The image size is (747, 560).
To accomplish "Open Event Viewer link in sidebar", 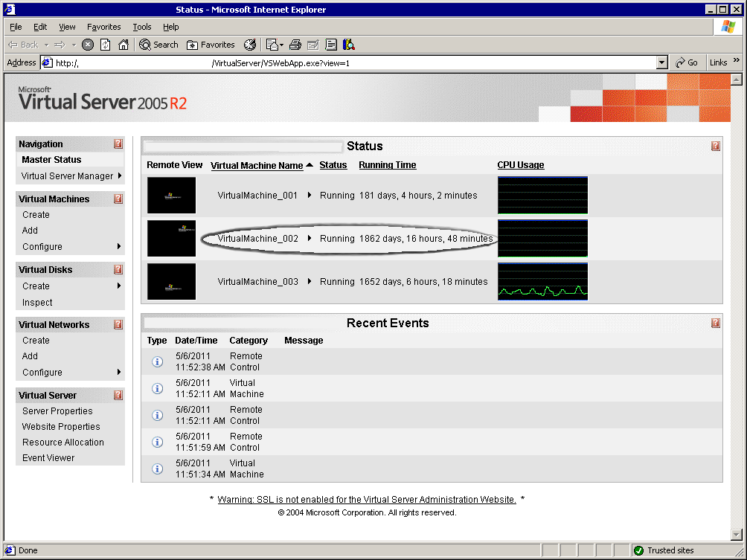I will tap(48, 458).
